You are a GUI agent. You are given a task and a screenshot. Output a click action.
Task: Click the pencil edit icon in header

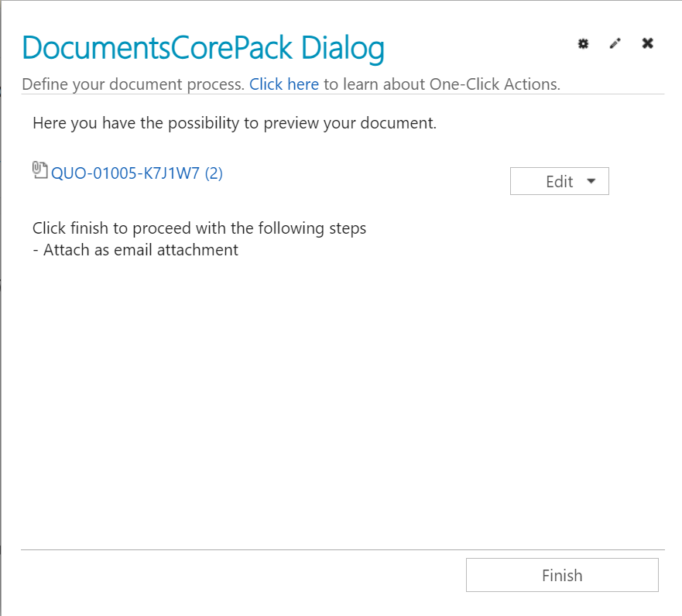[615, 43]
